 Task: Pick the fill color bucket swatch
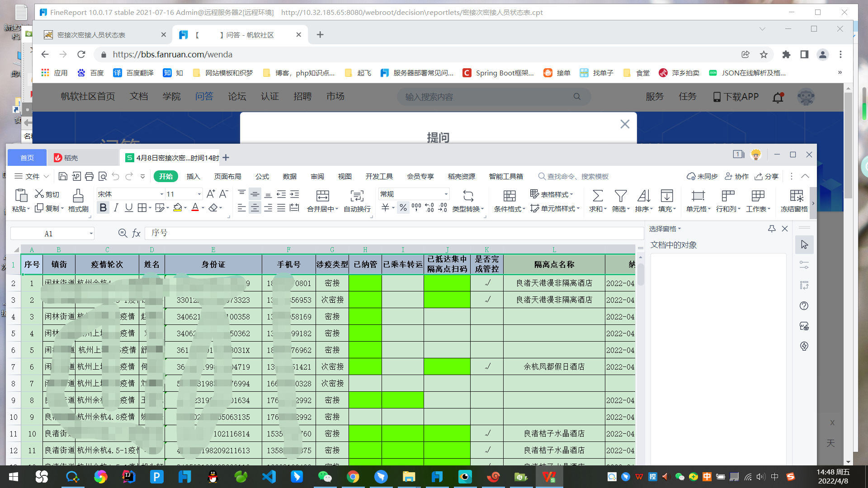point(177,207)
